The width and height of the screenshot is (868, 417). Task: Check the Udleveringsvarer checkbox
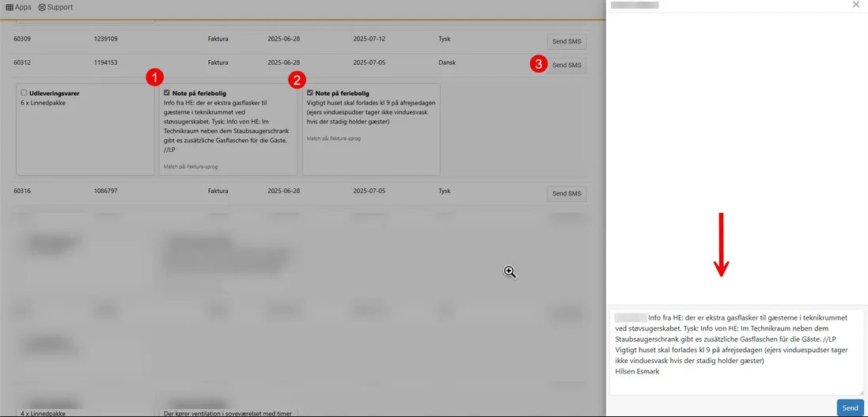(25, 93)
